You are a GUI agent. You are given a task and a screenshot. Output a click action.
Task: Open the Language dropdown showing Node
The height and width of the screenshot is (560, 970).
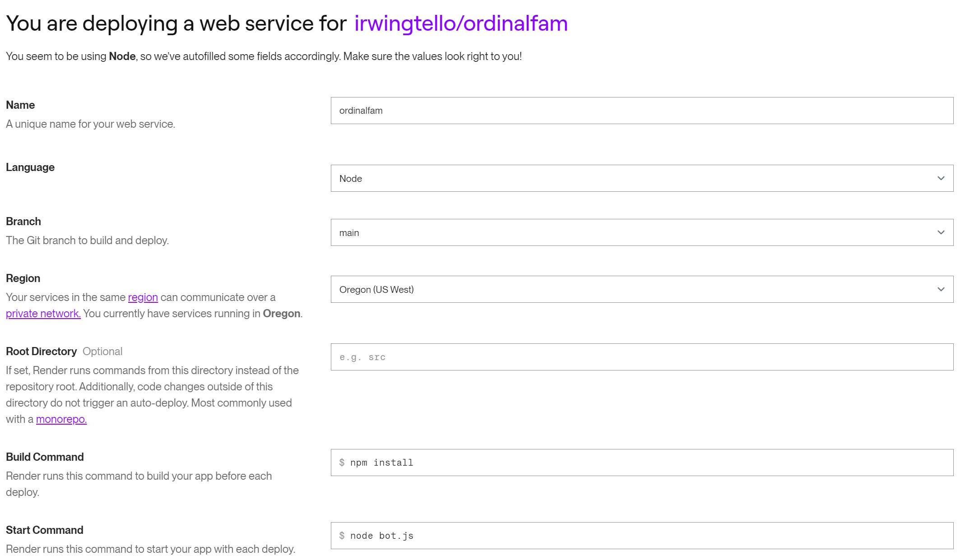pyautogui.click(x=642, y=178)
